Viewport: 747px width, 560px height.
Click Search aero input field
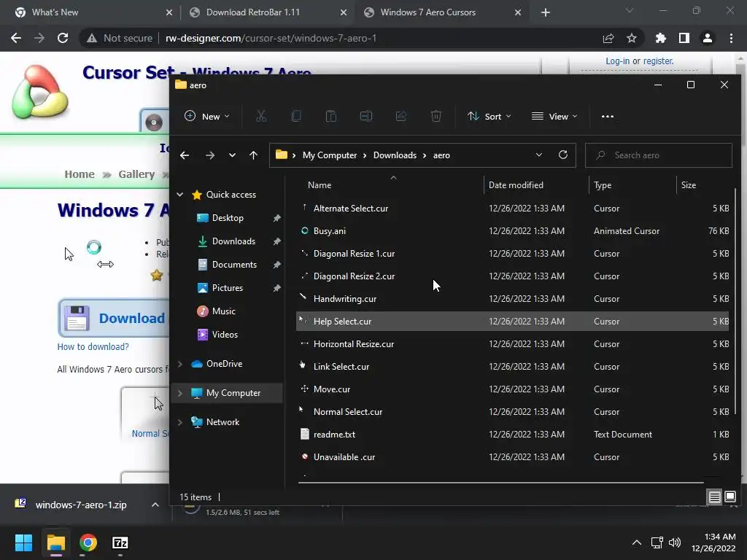(659, 155)
